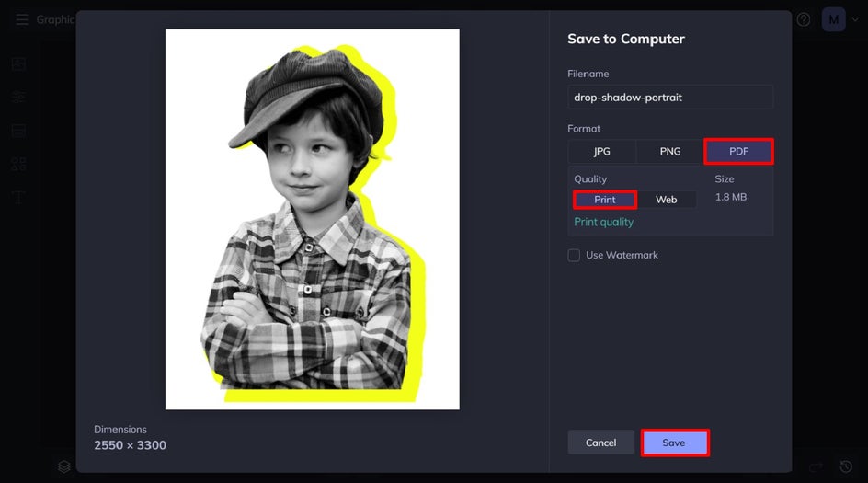Open the Edit adjustments sliders icon

point(18,98)
